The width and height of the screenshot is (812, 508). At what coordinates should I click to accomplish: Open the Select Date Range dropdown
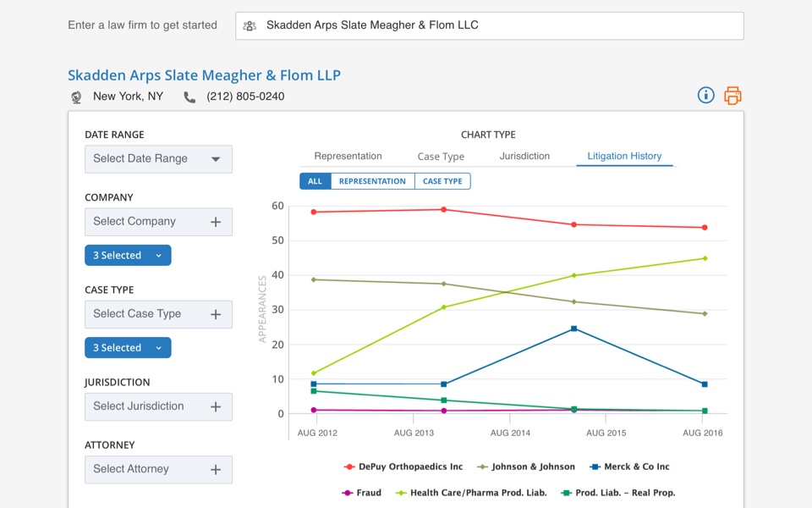pos(158,159)
